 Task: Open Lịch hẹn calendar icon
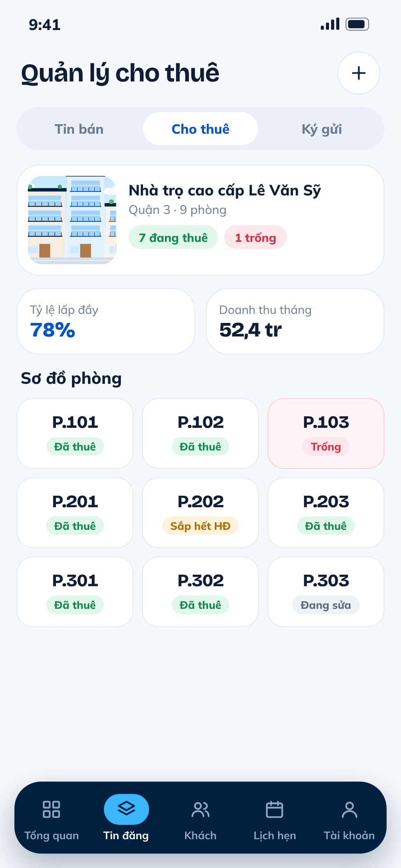click(x=275, y=809)
